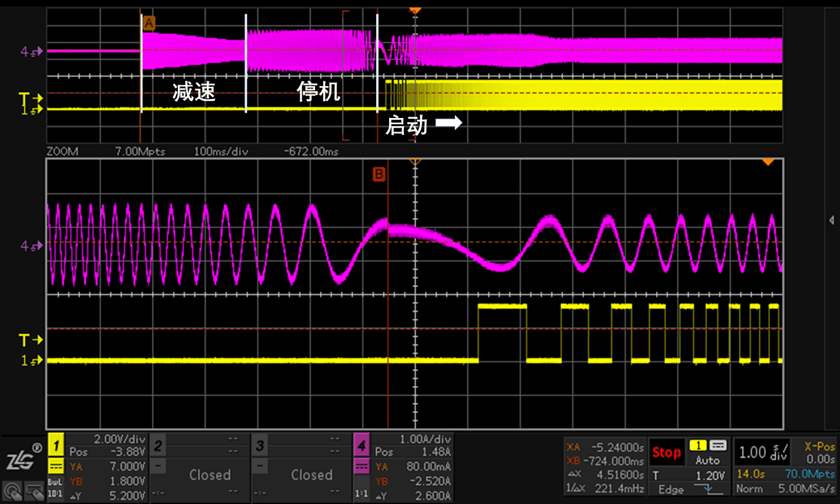The height and width of the screenshot is (504, 840).
Task: Click the left touch gesture icon
Action: (12, 490)
